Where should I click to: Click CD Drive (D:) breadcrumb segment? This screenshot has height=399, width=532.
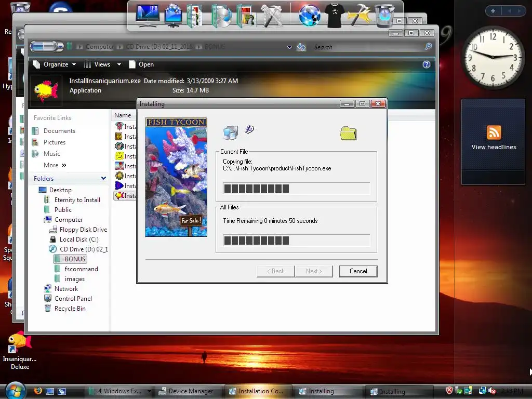tap(159, 46)
